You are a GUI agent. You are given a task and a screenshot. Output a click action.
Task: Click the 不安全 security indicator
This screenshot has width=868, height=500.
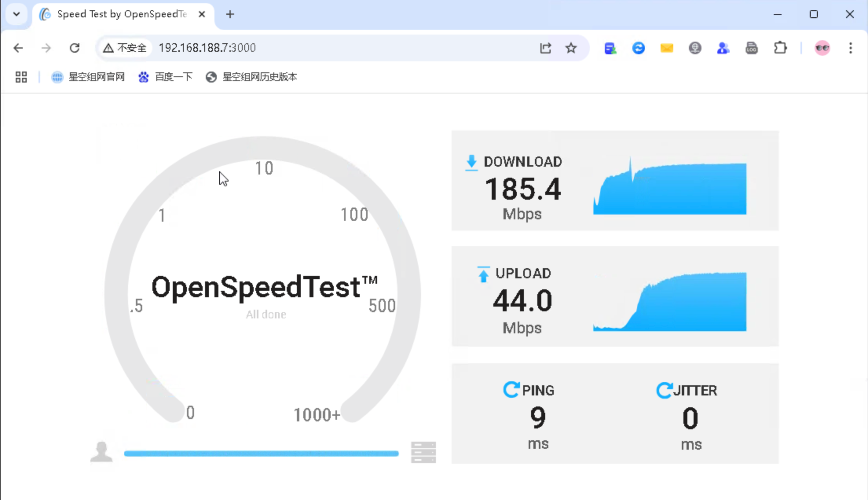tap(125, 48)
